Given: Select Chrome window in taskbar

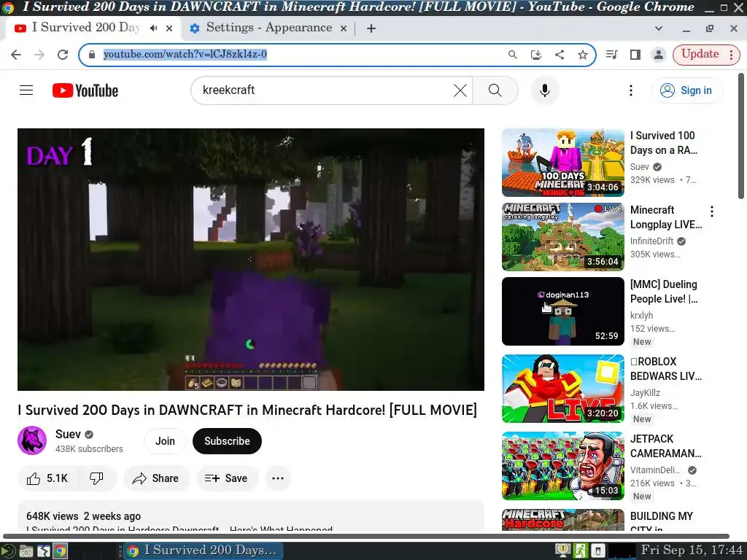Looking at the screenshot, I should tap(204, 551).
